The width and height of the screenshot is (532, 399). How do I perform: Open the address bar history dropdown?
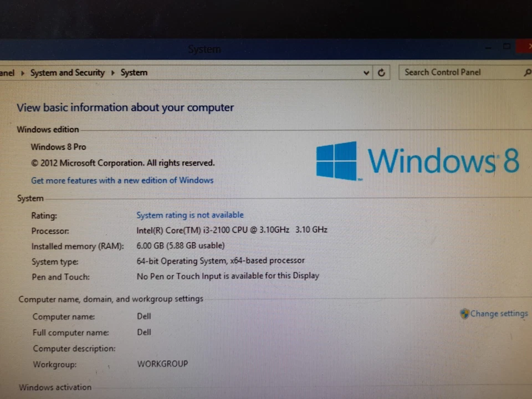(366, 72)
